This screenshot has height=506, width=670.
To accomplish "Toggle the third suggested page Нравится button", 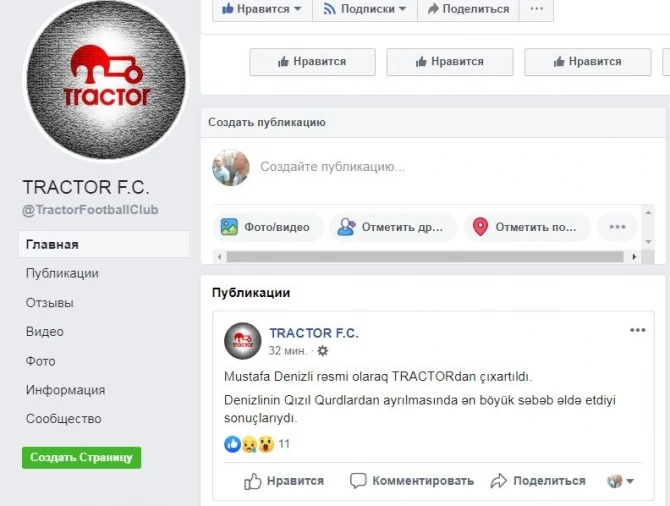I will [x=588, y=62].
